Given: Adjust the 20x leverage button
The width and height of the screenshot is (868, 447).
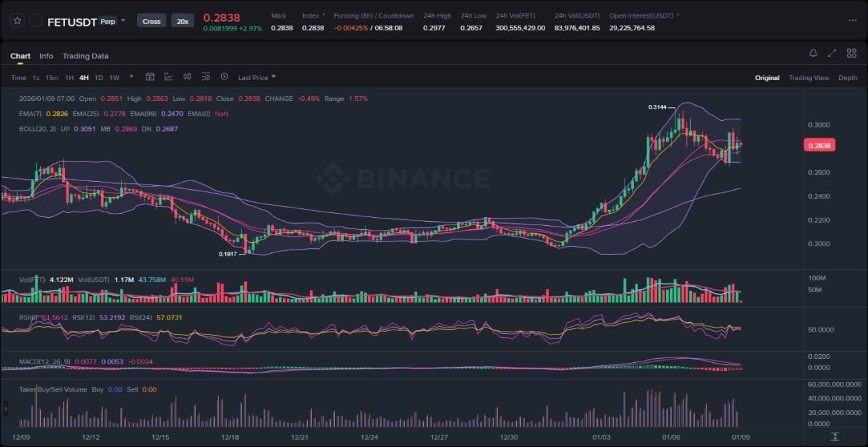Looking at the screenshot, I should tap(182, 21).
